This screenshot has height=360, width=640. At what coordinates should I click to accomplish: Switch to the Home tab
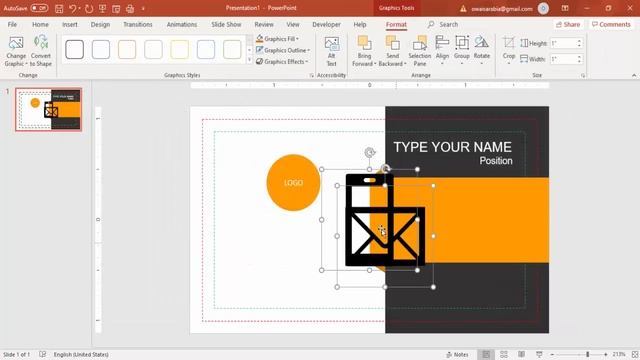point(40,24)
